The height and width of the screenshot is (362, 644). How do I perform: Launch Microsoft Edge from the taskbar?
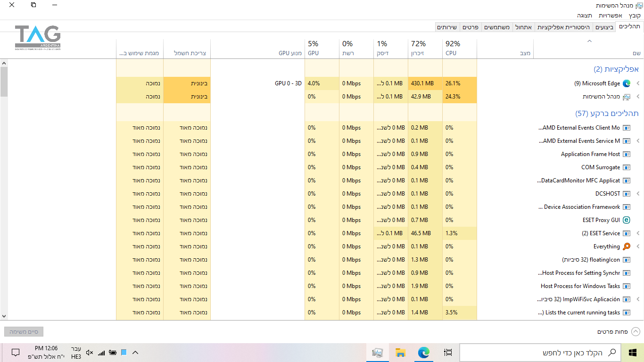(424, 353)
